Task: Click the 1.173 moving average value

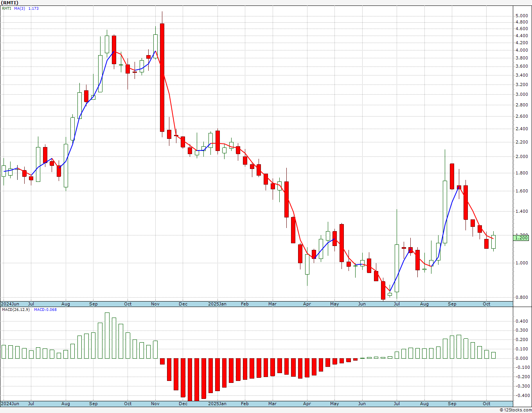Action: click(x=34, y=8)
